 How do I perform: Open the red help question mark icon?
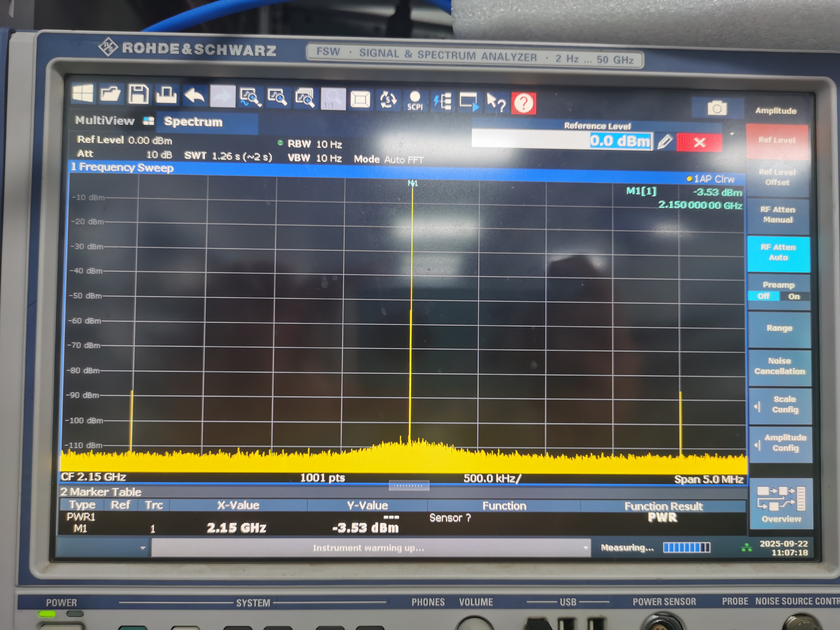(523, 103)
